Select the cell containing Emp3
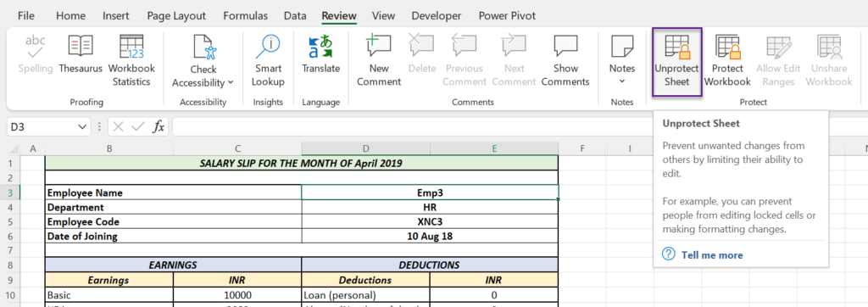The image size is (868, 307). pyautogui.click(x=430, y=193)
